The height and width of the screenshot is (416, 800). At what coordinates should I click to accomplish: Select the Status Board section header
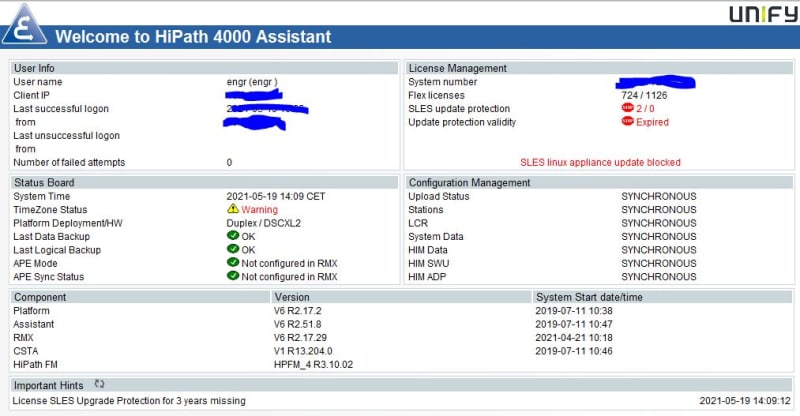(204, 182)
